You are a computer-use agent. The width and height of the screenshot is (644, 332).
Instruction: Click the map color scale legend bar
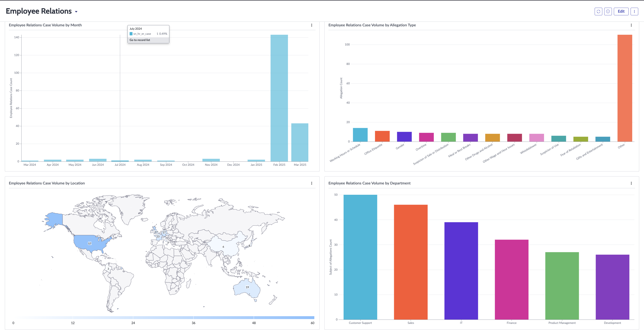coord(164,317)
